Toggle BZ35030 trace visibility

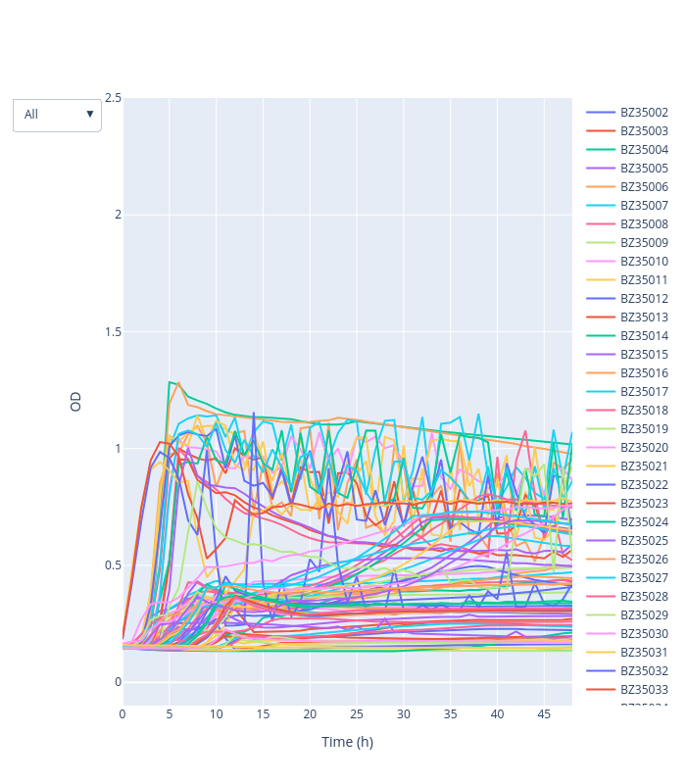click(x=643, y=634)
